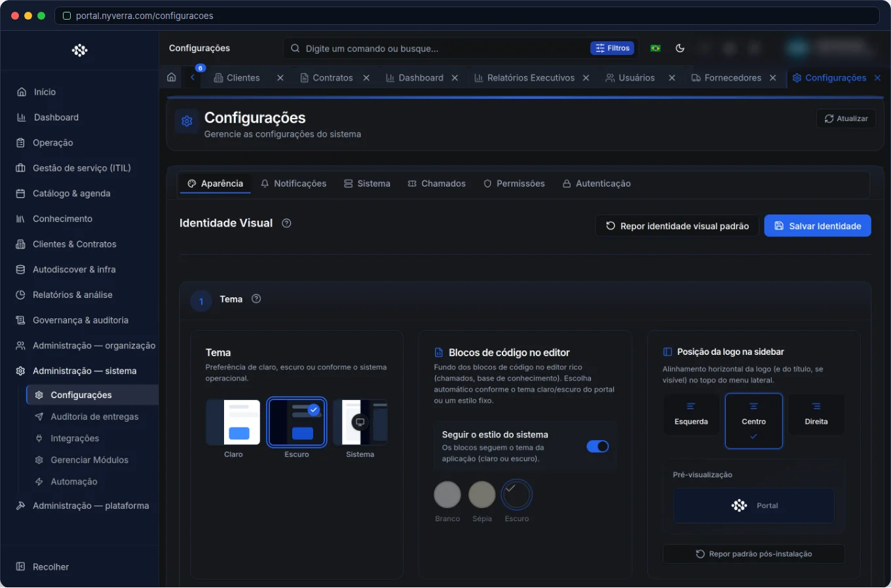Collapse Administração — sistema section
The width and height of the screenshot is (891, 588).
point(79,371)
